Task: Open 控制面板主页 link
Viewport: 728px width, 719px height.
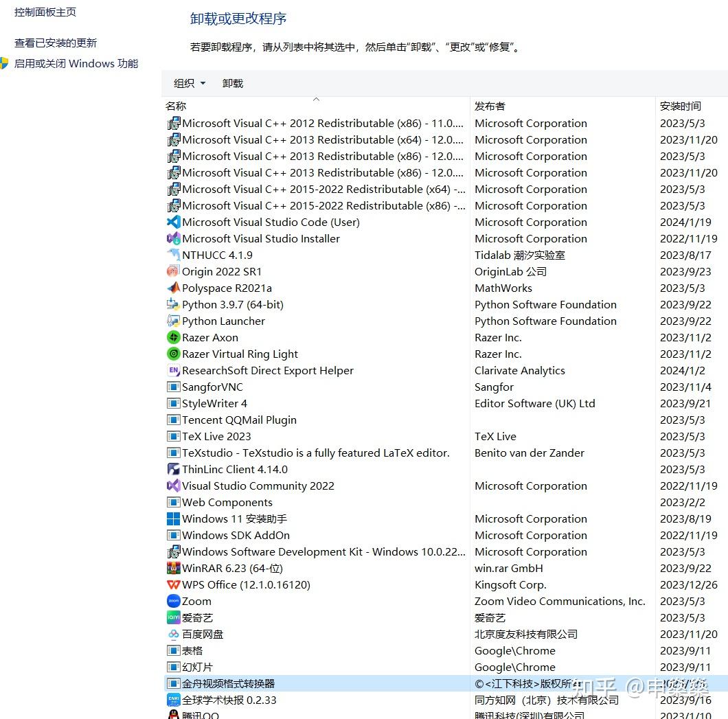Action: (x=45, y=12)
